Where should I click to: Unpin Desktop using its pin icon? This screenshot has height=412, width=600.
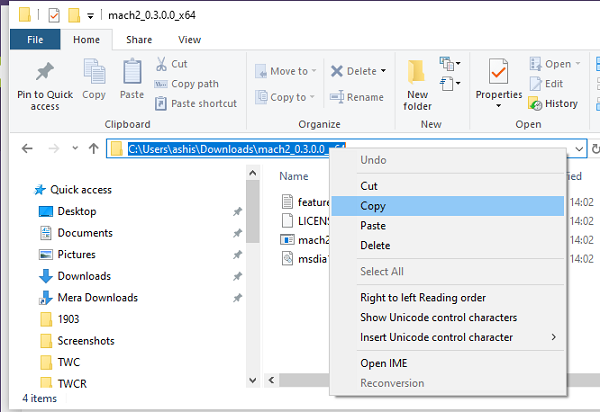pyautogui.click(x=238, y=212)
